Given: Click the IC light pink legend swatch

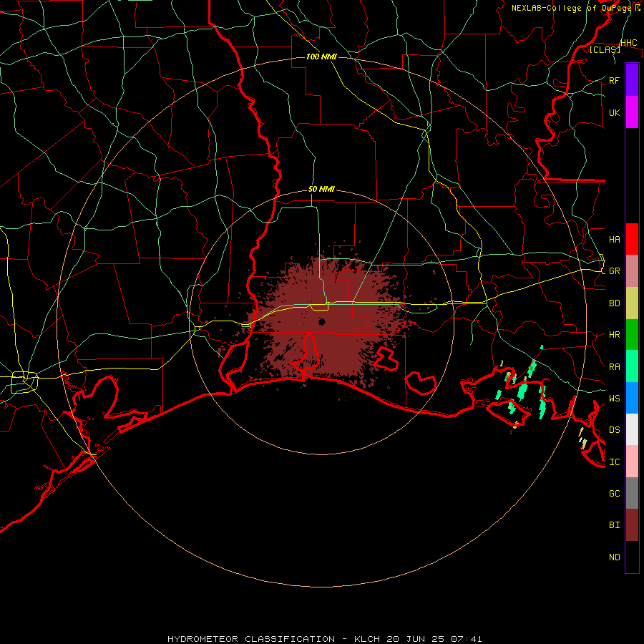Looking at the screenshot, I should (x=632, y=462).
